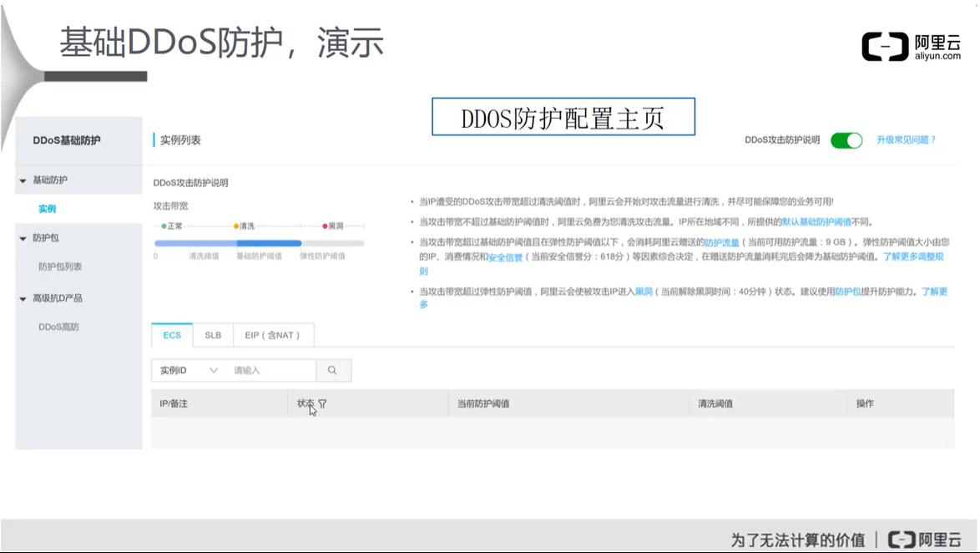Switch to the ECS tab

[172, 335]
